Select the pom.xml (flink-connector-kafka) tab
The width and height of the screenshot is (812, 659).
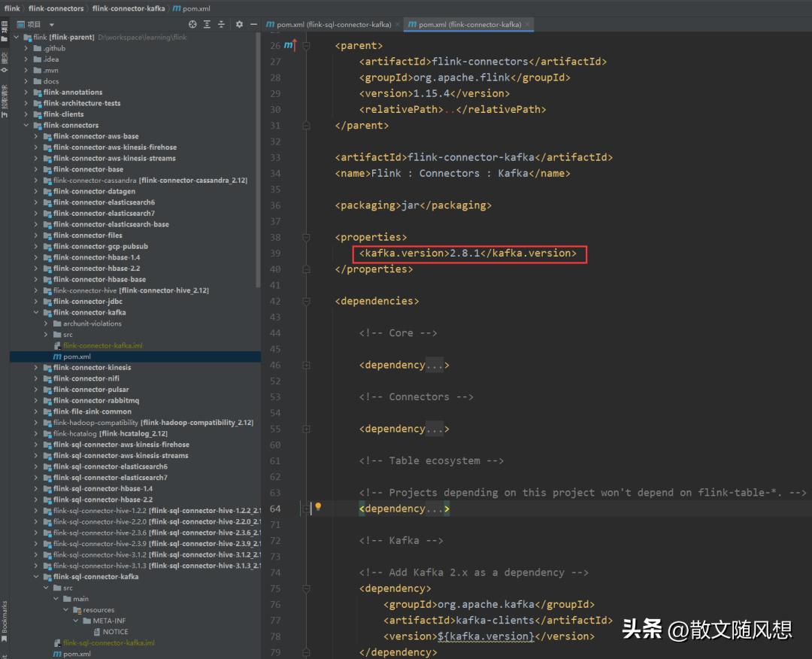coord(469,25)
